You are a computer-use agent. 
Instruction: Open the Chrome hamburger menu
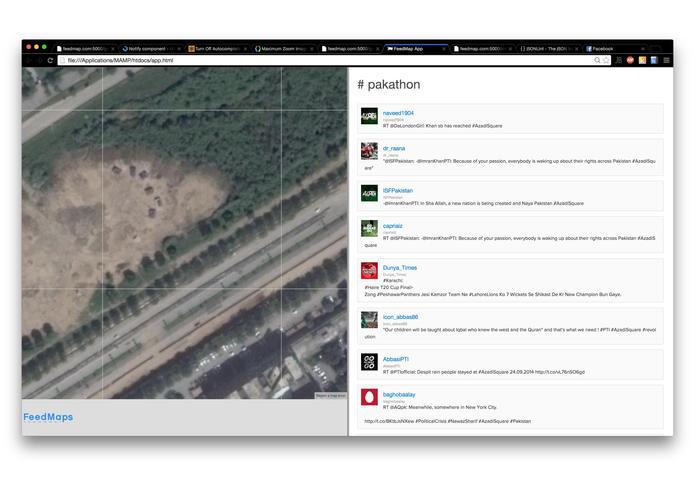[666, 60]
